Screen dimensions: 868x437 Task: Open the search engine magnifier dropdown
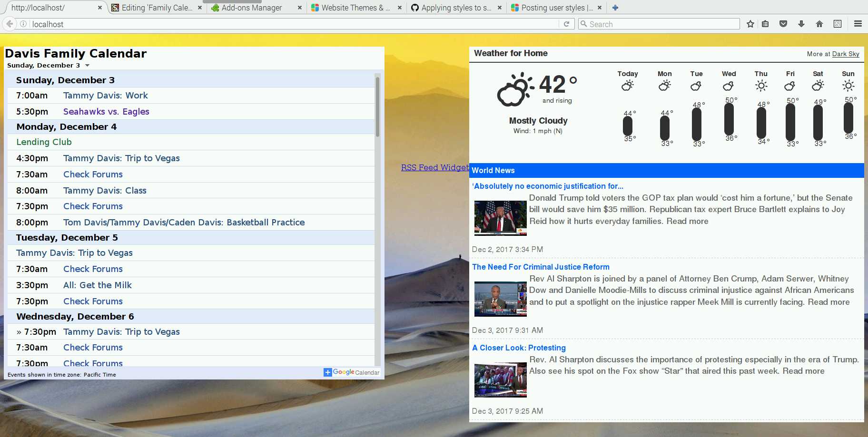click(x=584, y=24)
